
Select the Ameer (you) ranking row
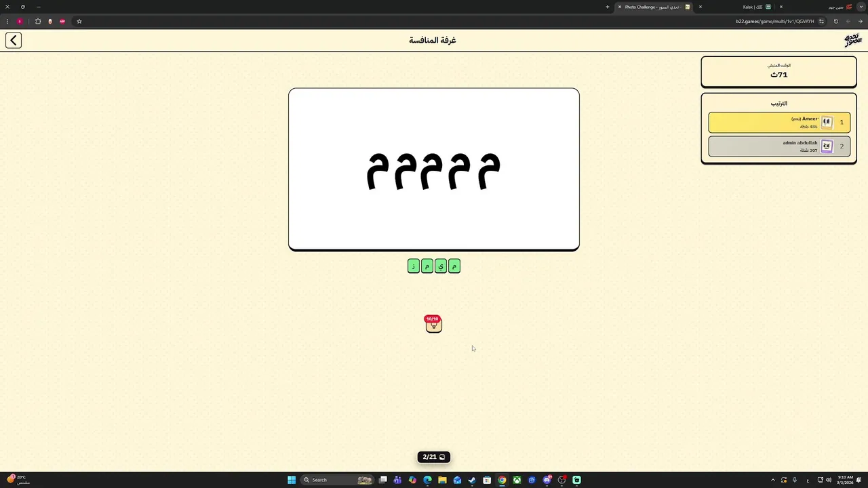(779, 123)
